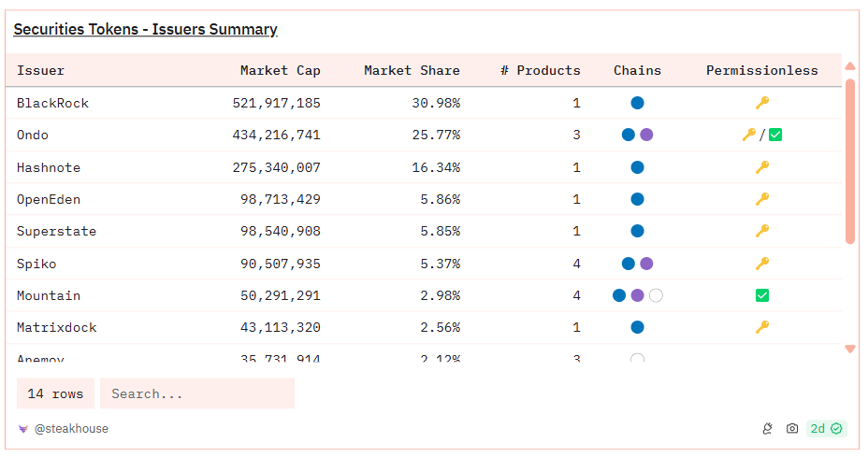Viewport: 868px width, 457px height.
Task: Click OpenEden's blue chain dot
Action: click(x=637, y=199)
